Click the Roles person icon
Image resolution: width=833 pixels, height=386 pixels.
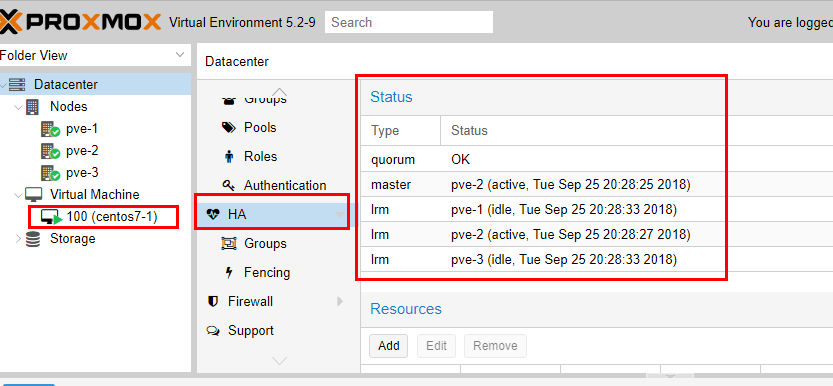(229, 157)
